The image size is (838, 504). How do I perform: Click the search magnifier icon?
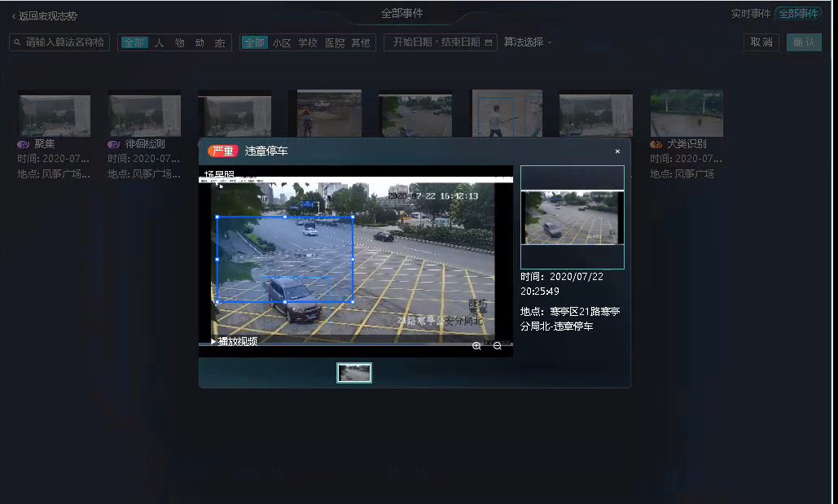17,42
